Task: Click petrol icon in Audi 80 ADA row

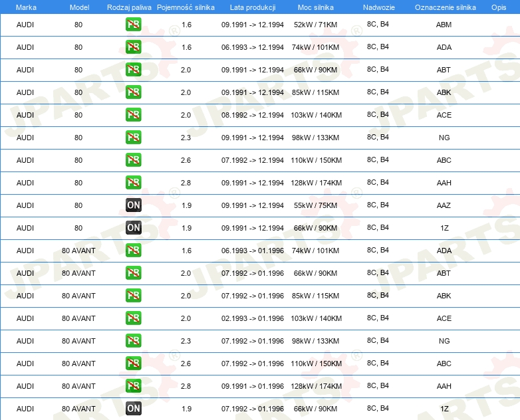Action: pos(133,47)
